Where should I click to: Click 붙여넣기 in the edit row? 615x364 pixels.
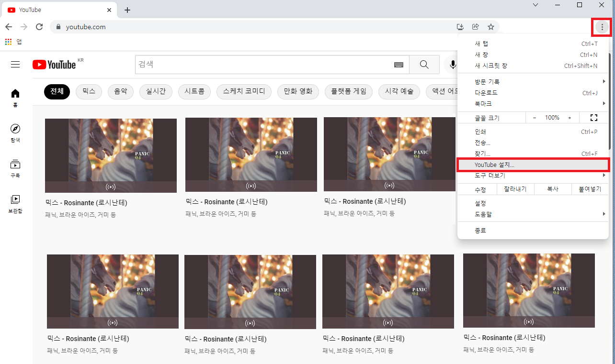[590, 189]
